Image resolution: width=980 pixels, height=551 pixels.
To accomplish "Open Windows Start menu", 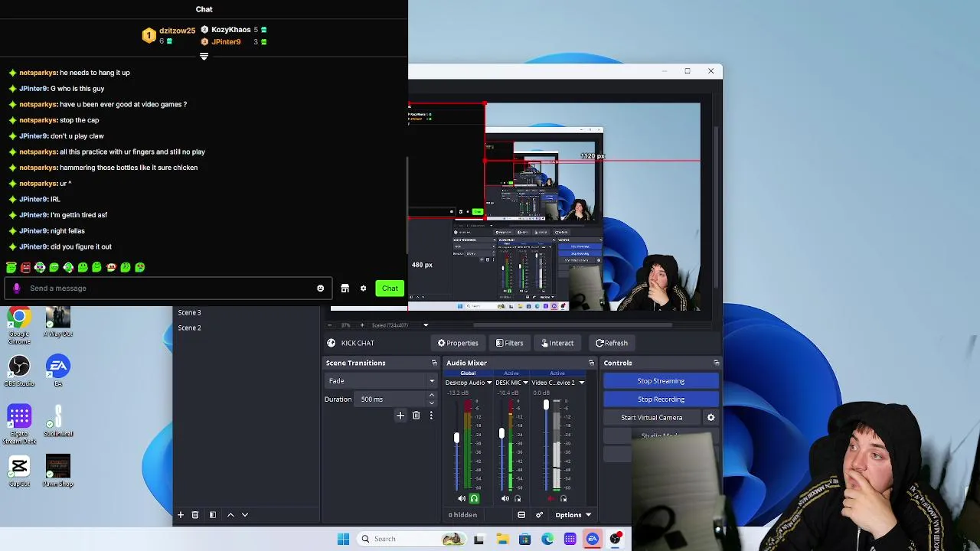I will click(x=344, y=539).
